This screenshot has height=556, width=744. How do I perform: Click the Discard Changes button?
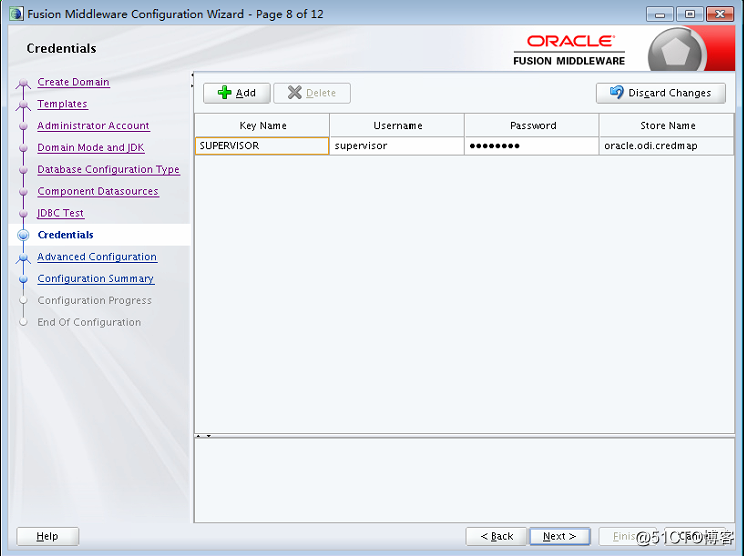(x=660, y=93)
